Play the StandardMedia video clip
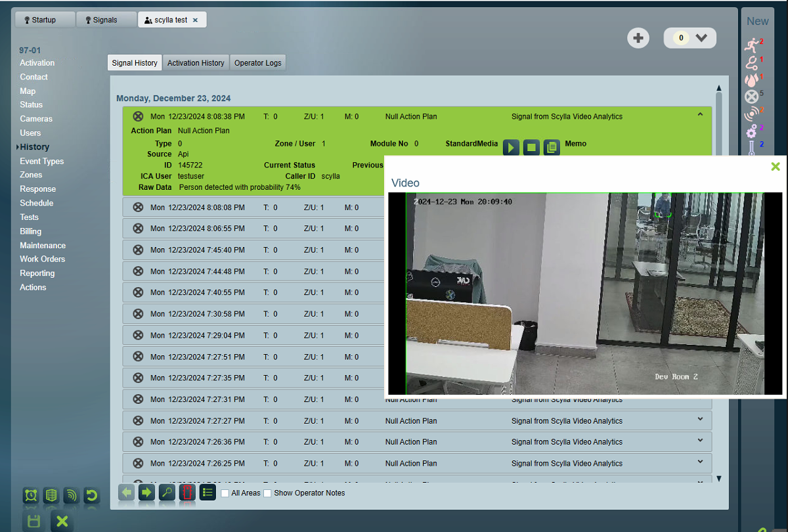Image resolution: width=788 pixels, height=532 pixels. click(512, 147)
